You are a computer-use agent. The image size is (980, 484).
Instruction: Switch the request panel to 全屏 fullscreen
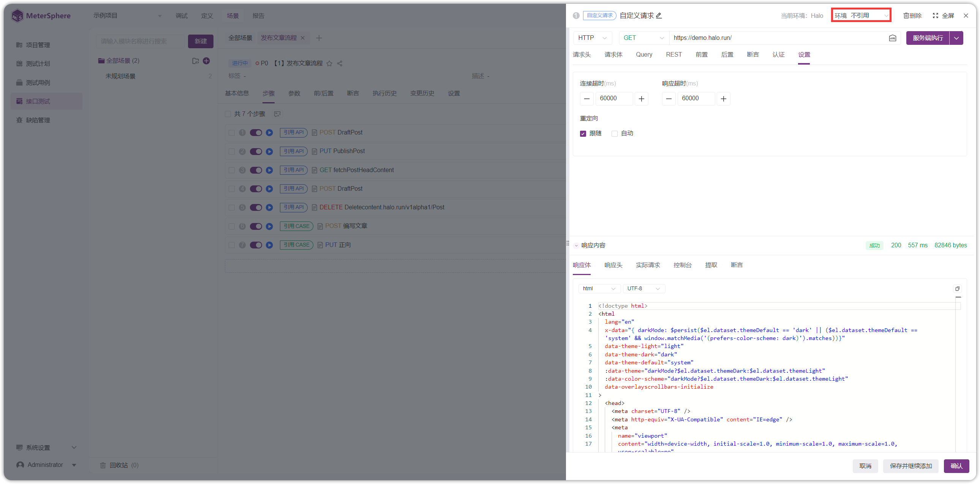(x=944, y=16)
